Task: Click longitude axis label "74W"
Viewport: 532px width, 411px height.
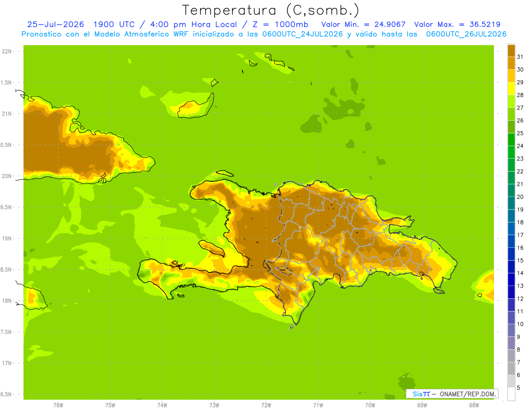Action: point(162,405)
